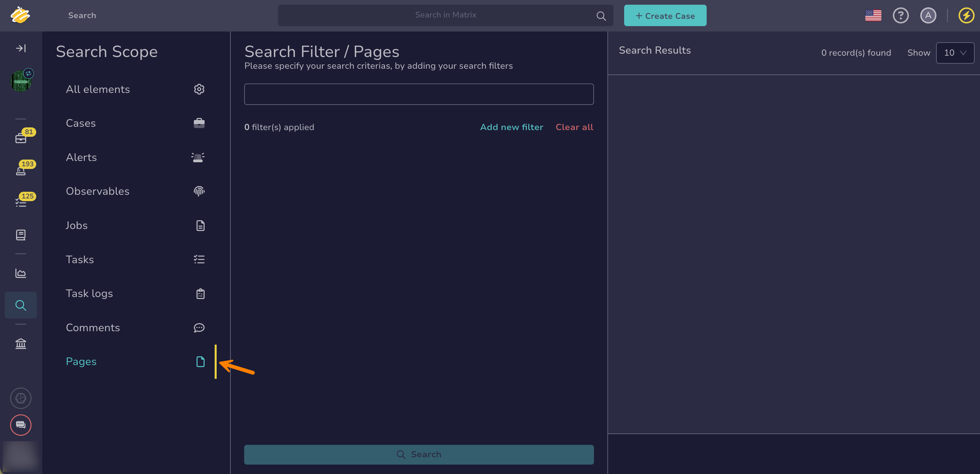Screen dimensions: 980x474
Task: Click the 0 filter(s) applied text
Action: [x=279, y=127]
